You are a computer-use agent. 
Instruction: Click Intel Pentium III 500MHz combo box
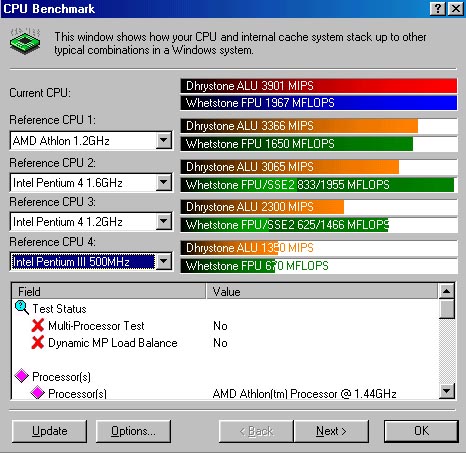(x=91, y=261)
